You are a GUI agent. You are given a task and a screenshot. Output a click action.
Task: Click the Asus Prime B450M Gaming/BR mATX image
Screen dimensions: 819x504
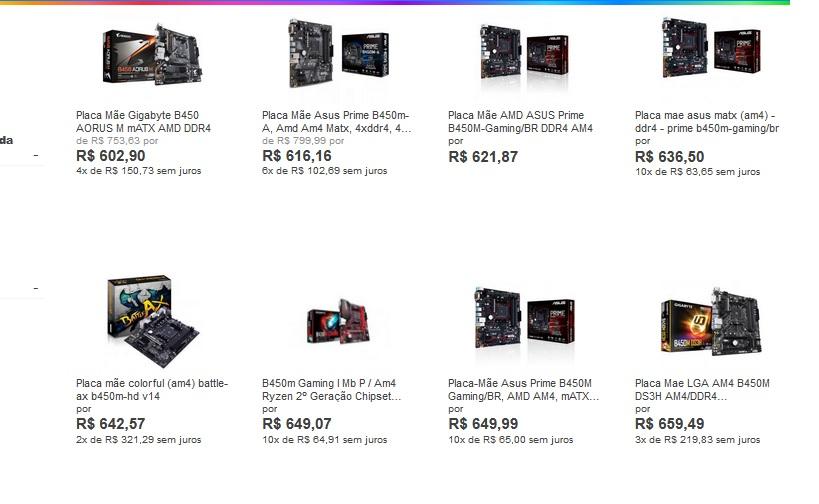point(524,319)
